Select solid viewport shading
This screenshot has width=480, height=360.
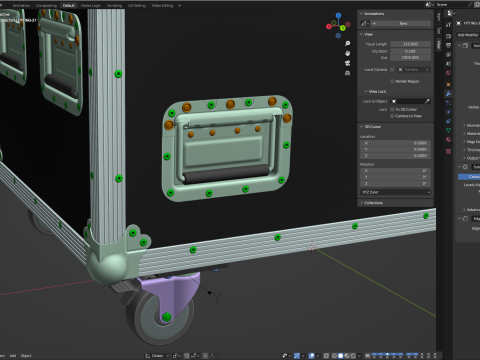point(340,356)
